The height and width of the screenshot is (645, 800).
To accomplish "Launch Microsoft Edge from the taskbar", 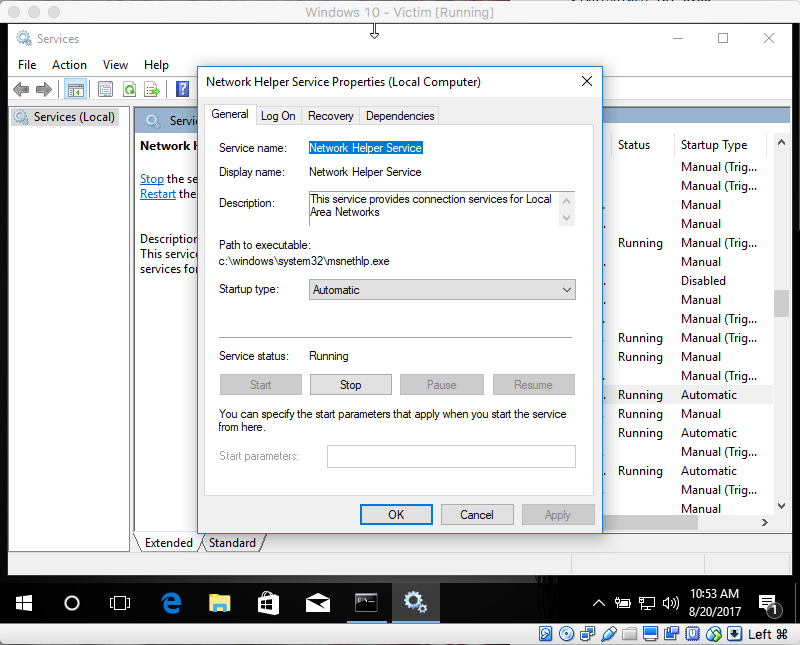I will [171, 603].
